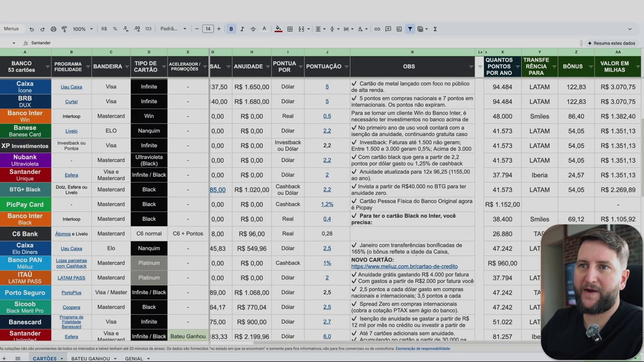Open filter for ANUIDADE column
Screen dimensions: 644x362
click(x=267, y=67)
